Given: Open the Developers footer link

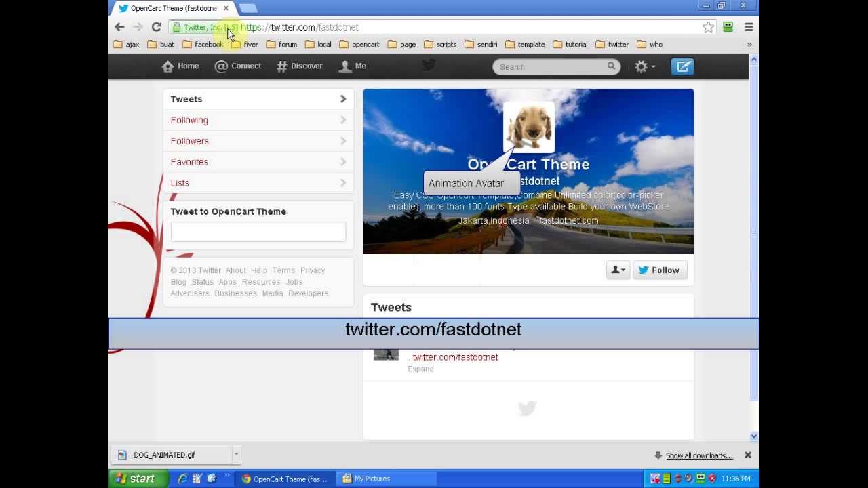Looking at the screenshot, I should pos(308,293).
